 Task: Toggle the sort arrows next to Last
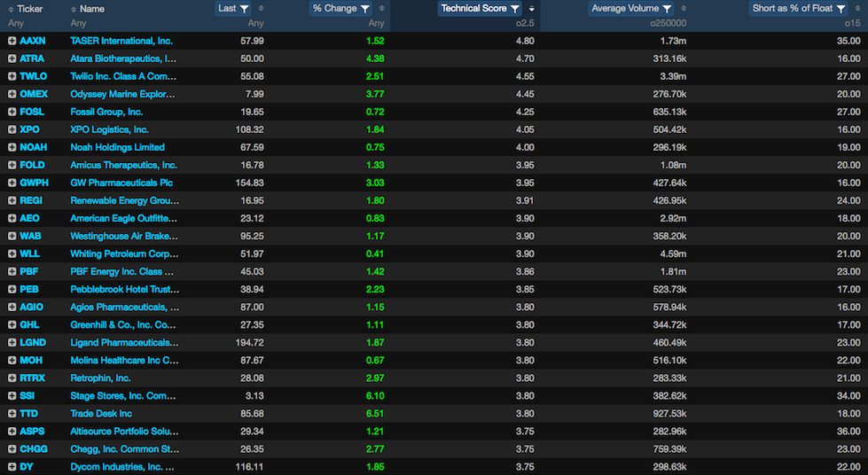tap(262, 8)
